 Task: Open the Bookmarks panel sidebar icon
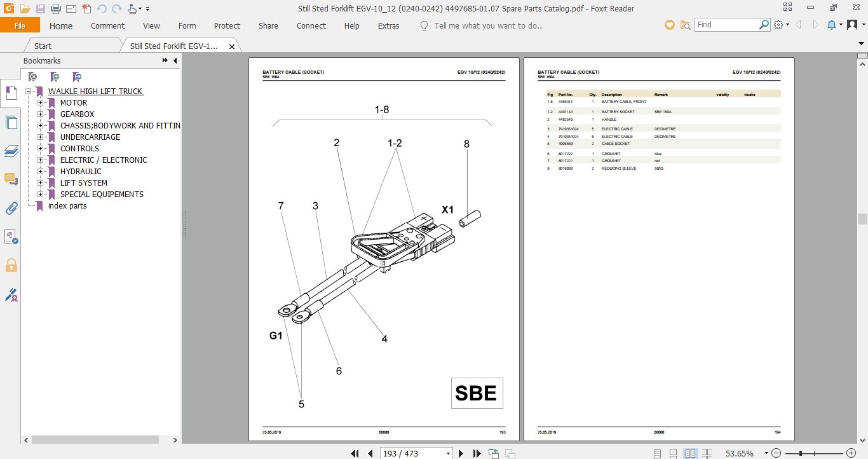10,93
